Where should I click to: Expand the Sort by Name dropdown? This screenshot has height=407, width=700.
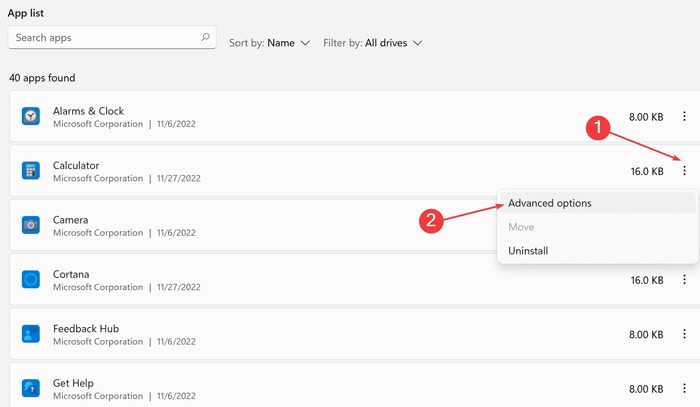(x=270, y=43)
